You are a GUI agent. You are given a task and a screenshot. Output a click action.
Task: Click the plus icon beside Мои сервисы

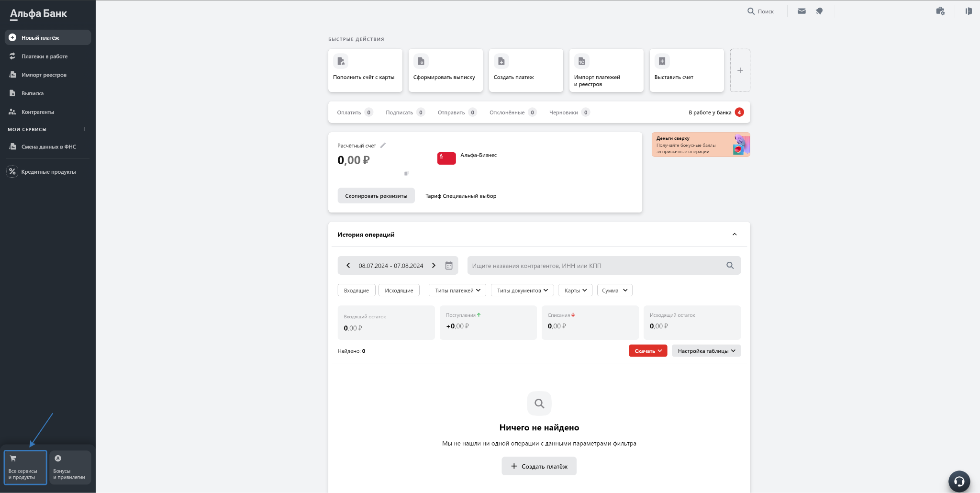(84, 129)
